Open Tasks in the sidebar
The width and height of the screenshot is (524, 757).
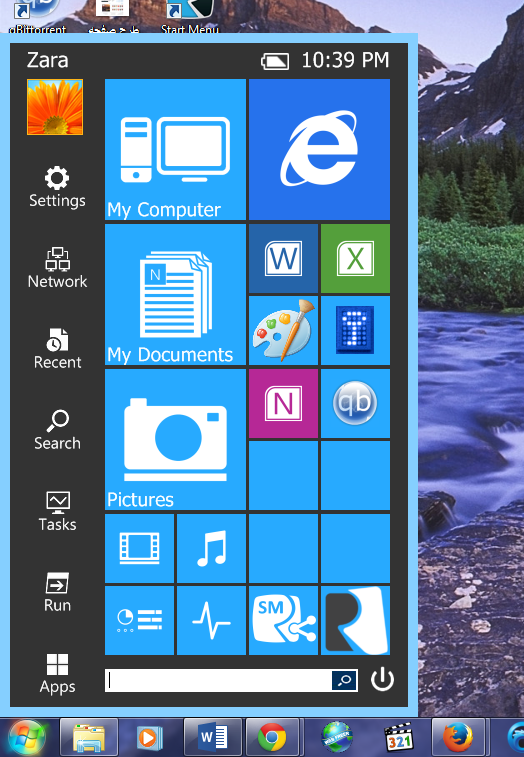57,511
